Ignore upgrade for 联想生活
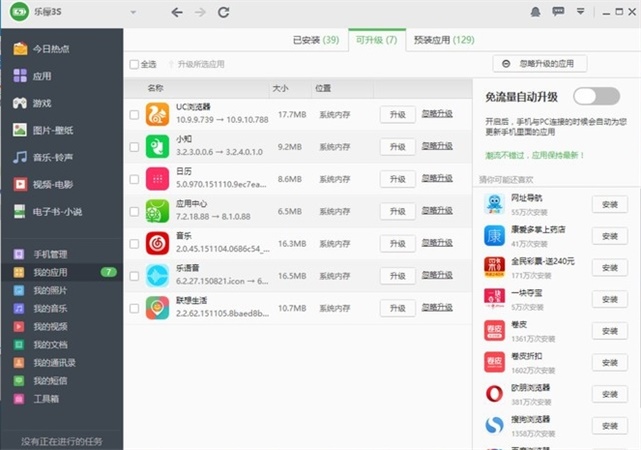641x450 pixels. pos(437,307)
